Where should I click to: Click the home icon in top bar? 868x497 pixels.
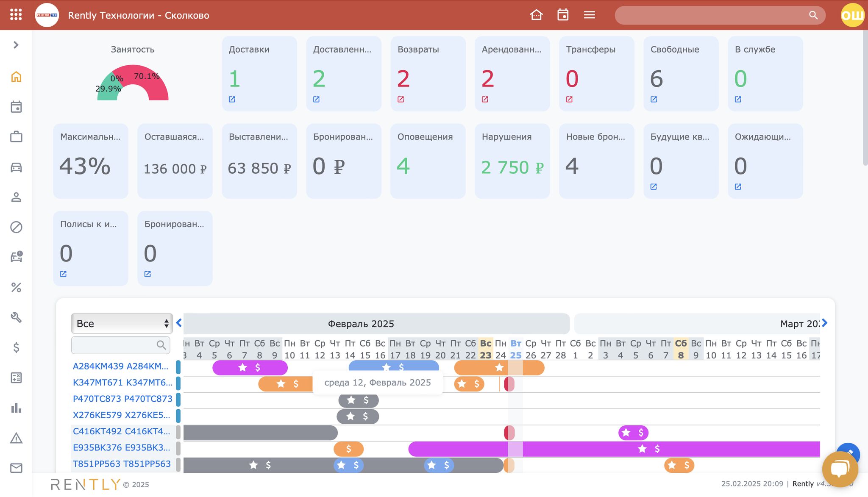point(536,15)
